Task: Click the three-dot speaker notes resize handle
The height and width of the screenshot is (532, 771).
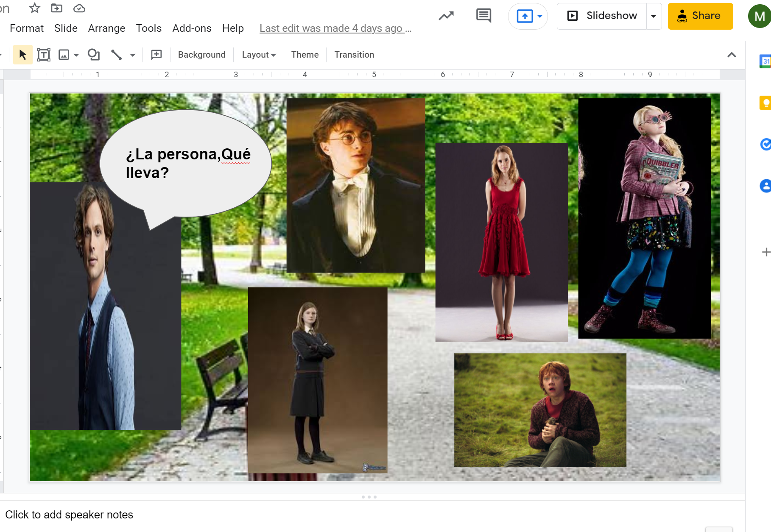Action: (369, 497)
